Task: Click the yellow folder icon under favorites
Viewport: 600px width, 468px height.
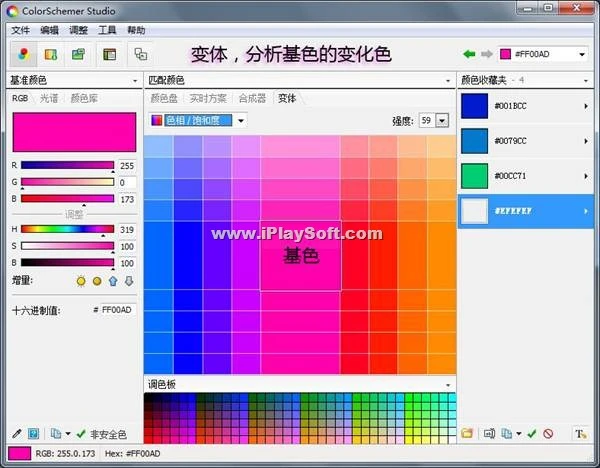Action: [467, 434]
